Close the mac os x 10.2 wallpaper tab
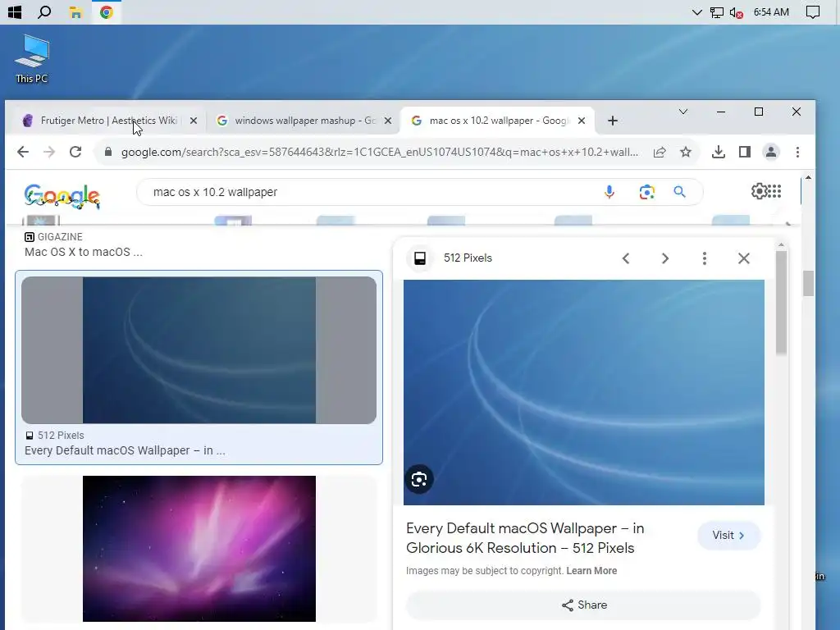 [x=582, y=121]
